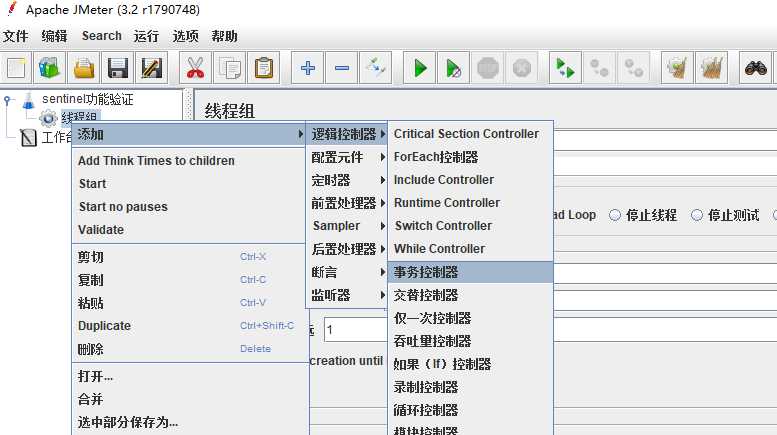The height and width of the screenshot is (435, 777).
Task: Click the grayed Stop toolbar icon
Action: [x=488, y=67]
